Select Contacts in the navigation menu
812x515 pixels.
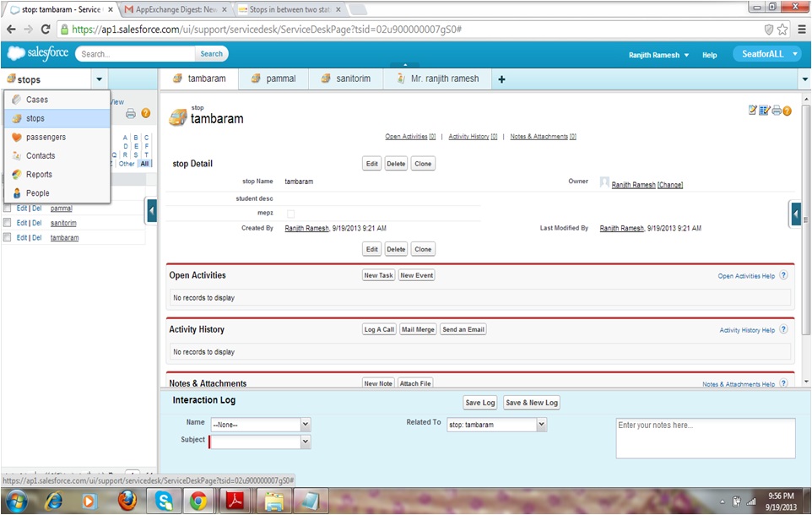pyautogui.click(x=57, y=155)
